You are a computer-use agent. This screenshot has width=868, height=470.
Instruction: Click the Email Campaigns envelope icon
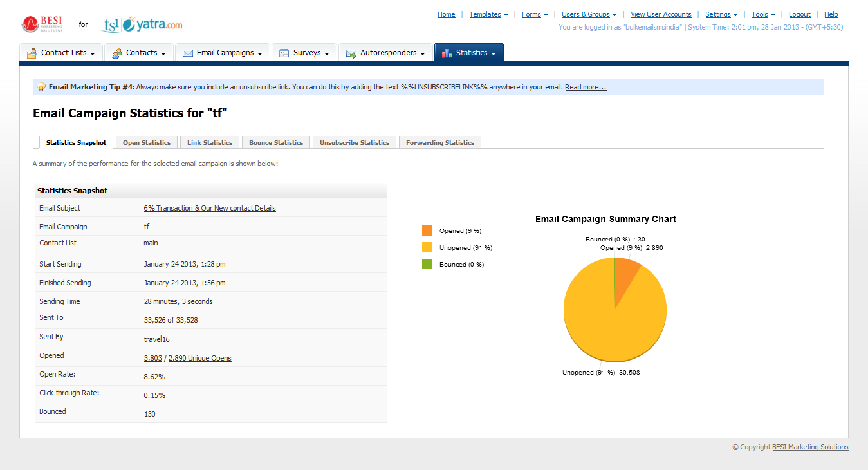[188, 53]
